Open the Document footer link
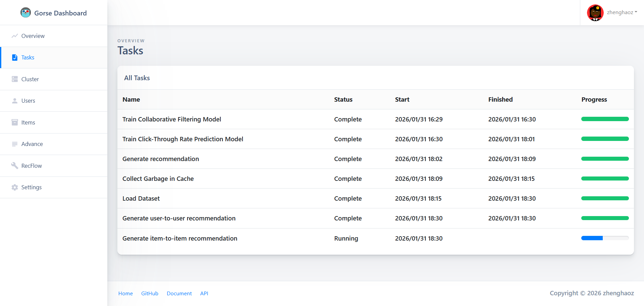 (179, 293)
